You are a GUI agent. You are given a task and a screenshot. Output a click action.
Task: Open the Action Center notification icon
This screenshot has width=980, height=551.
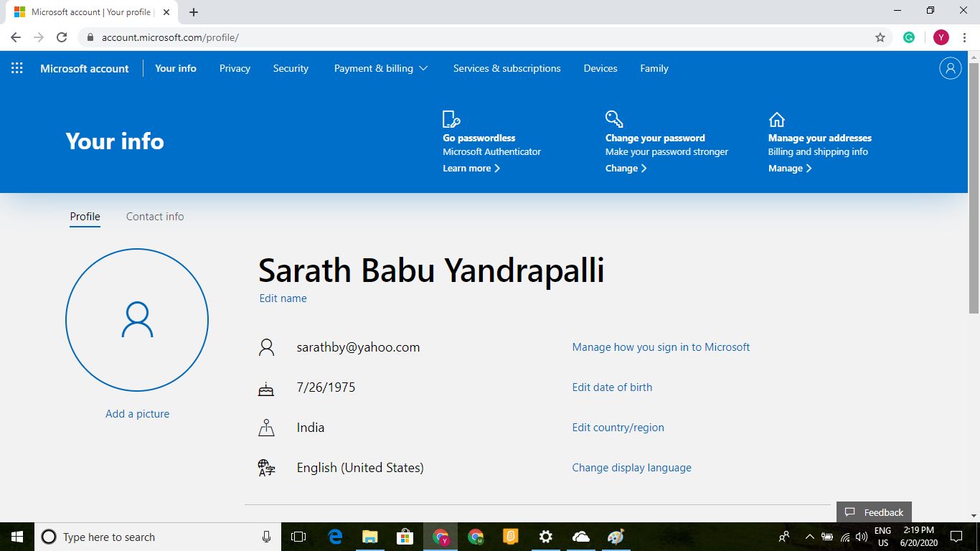[956, 536]
